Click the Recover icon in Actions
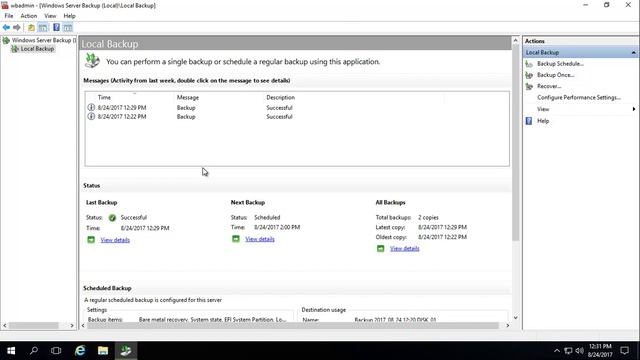Screen dimensions: 640x360 tap(529, 86)
